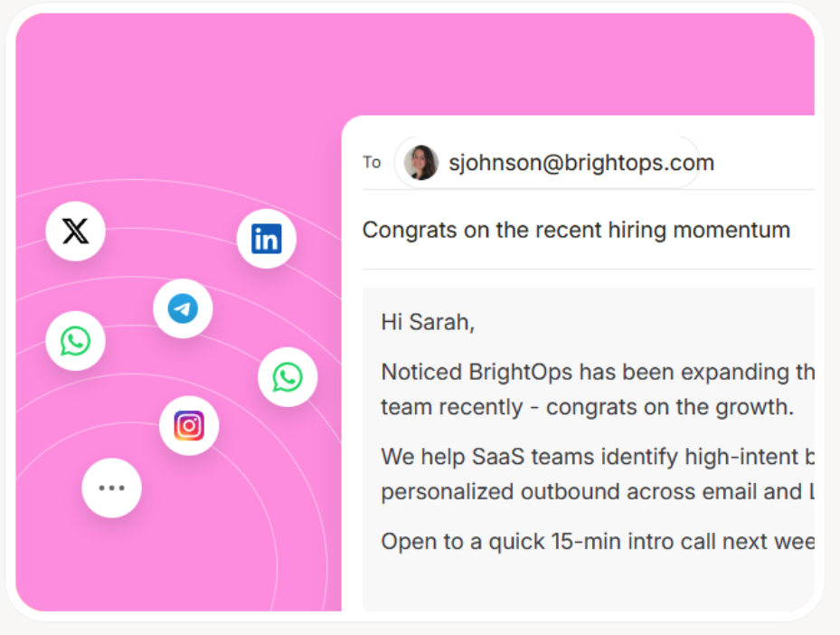Image resolution: width=840 pixels, height=635 pixels.
Task: Click the WhatsApp icon nearest the email card
Action: [288, 377]
